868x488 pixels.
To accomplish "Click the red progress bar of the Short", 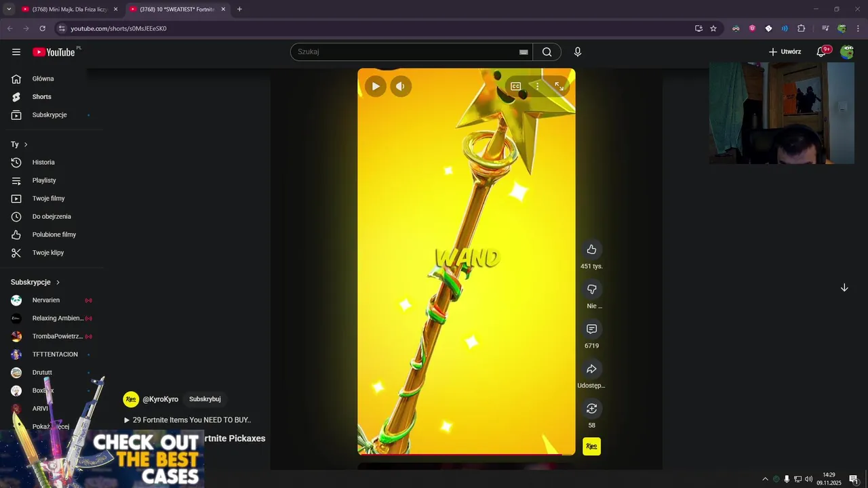I will coord(467,454).
